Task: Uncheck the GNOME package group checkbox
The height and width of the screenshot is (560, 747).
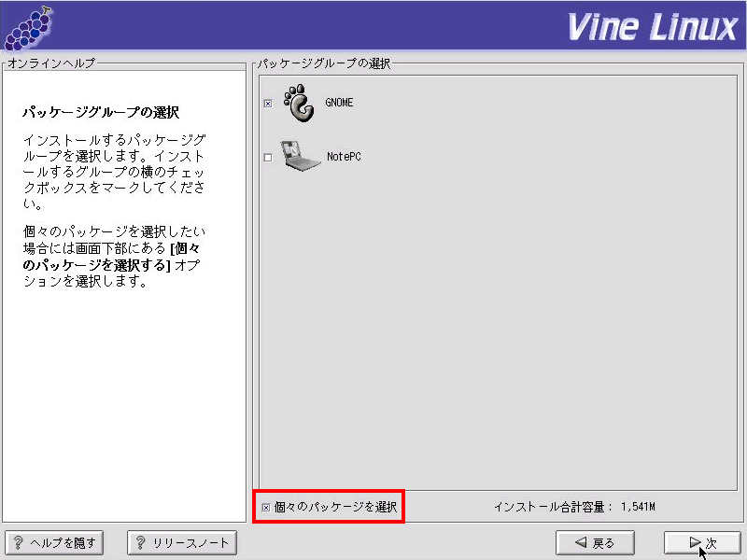Action: (268, 104)
